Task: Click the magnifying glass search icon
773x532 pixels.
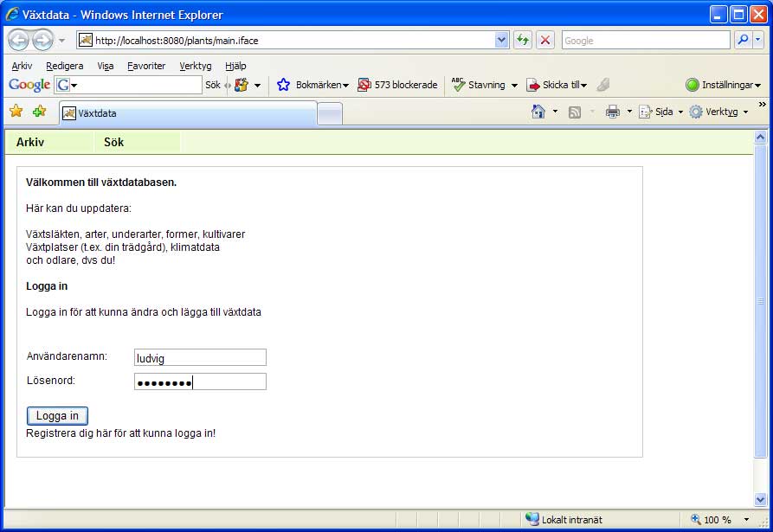Action: pos(743,41)
